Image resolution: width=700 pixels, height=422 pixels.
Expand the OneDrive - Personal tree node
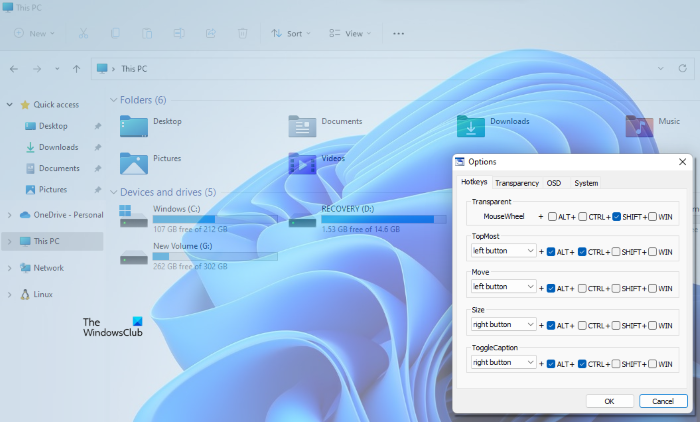pyautogui.click(x=10, y=215)
